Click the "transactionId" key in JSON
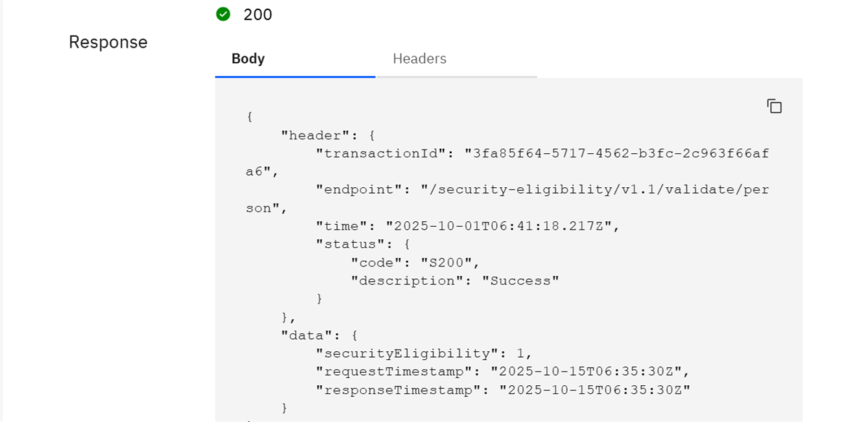The width and height of the screenshot is (868, 422). (381, 153)
